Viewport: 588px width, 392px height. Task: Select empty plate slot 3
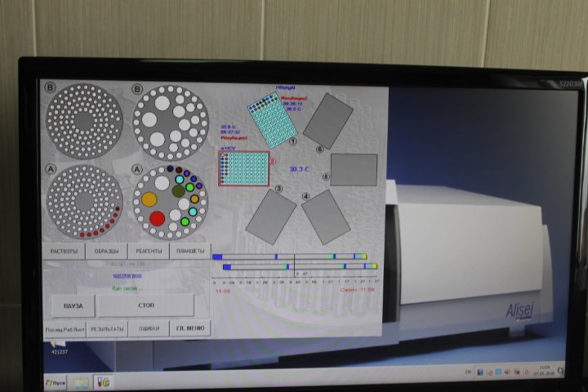click(x=271, y=216)
